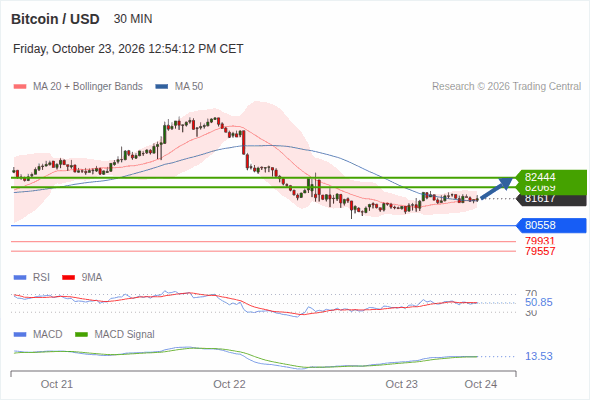Click the MA 50 legend label
590x400 pixels.
click(x=189, y=87)
